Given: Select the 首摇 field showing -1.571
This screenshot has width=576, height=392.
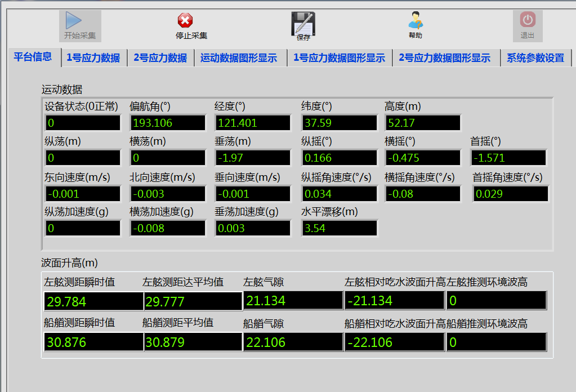Looking at the screenshot, I should point(509,158).
